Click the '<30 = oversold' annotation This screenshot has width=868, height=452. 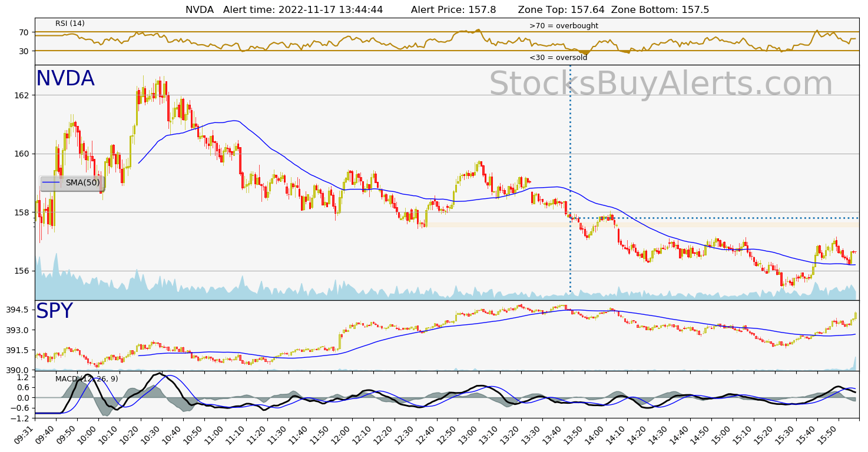(x=558, y=58)
